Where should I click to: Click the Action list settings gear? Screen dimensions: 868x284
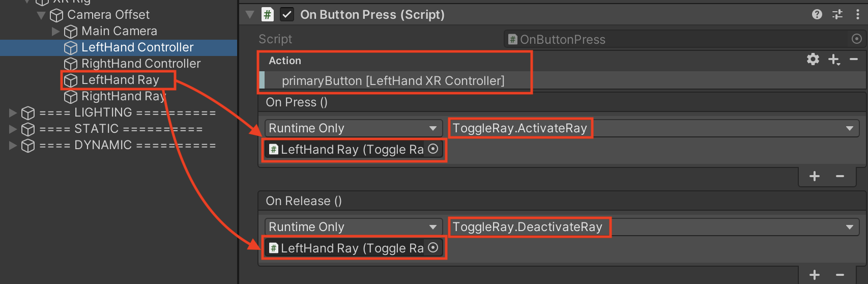(x=813, y=60)
